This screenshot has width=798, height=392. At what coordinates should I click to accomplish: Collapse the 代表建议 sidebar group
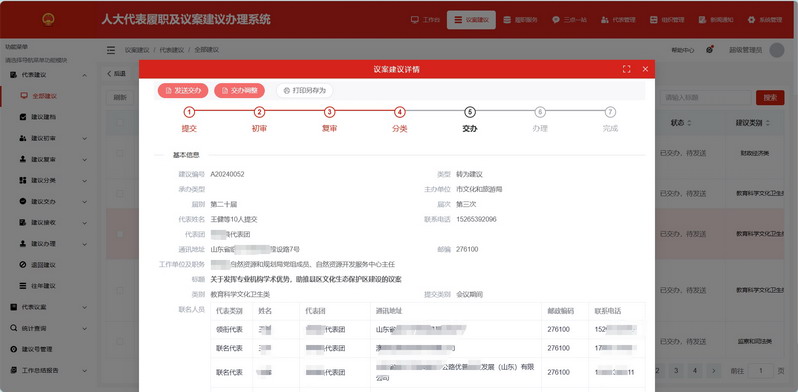coord(84,75)
